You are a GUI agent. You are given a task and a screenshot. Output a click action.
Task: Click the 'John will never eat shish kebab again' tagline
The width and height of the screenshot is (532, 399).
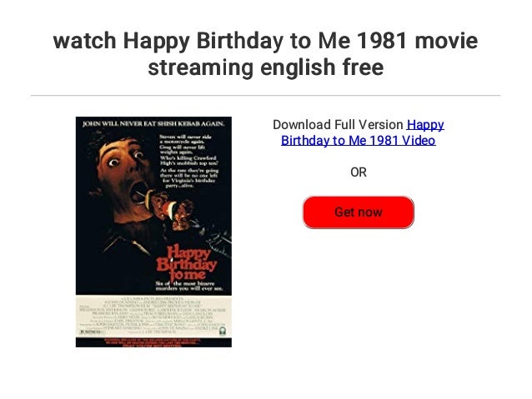153,124
